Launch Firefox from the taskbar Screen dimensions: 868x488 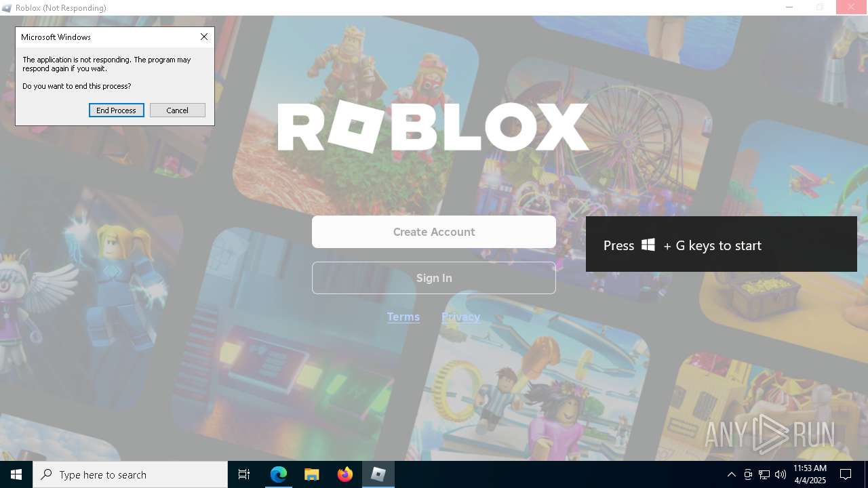345,474
